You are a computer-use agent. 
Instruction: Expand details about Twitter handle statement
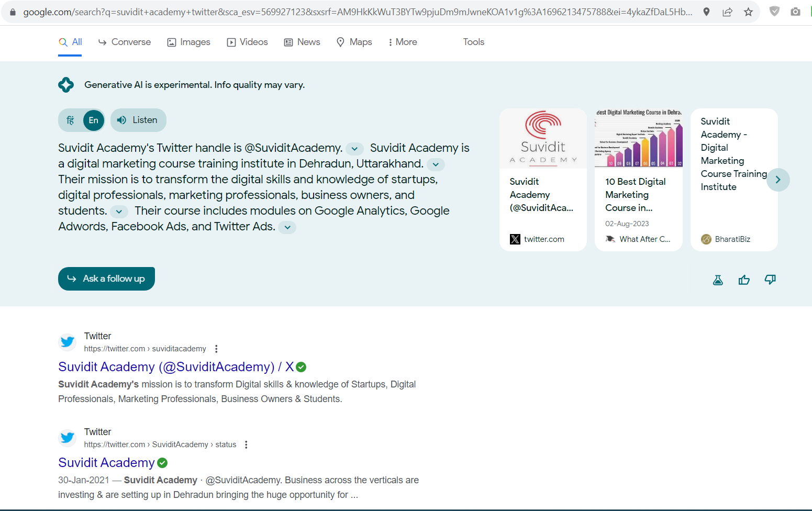(354, 149)
